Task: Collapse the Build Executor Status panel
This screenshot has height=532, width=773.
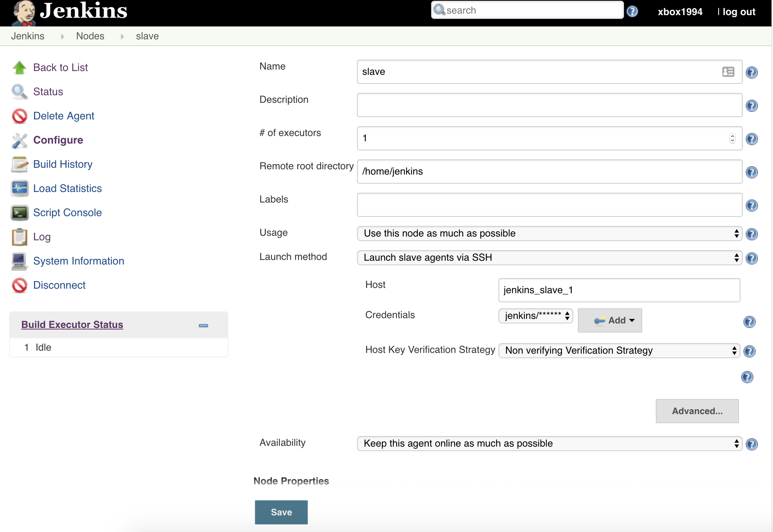Action: tap(203, 325)
